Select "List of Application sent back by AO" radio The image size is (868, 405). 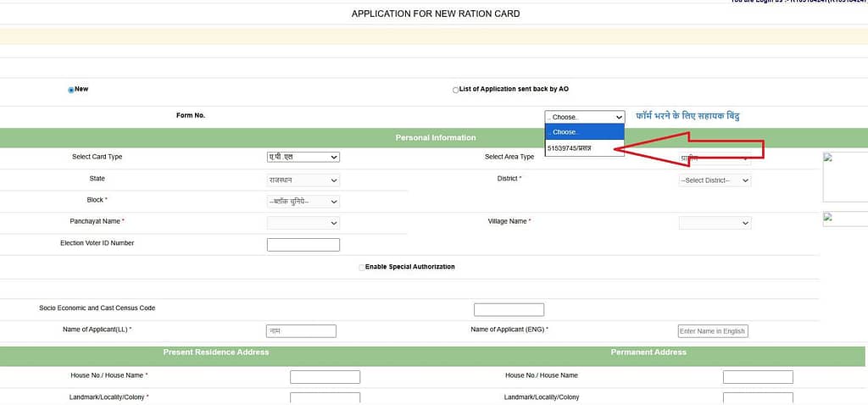[x=455, y=90]
